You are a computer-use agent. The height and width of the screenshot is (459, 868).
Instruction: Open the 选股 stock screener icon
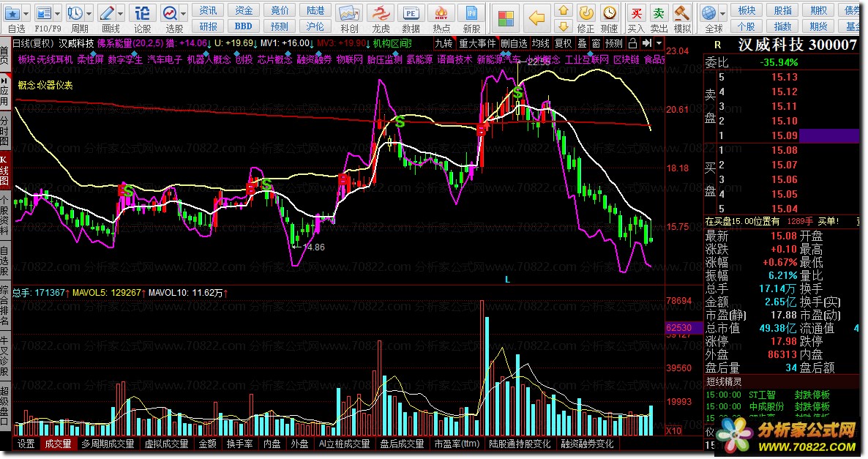coord(170,13)
